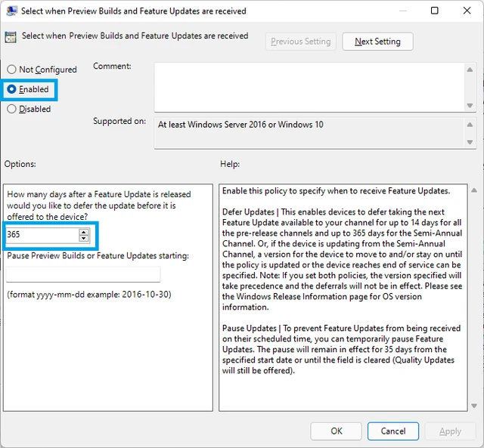Cancel the policy dialog
This screenshot has width=484, height=448.
tap(393, 431)
